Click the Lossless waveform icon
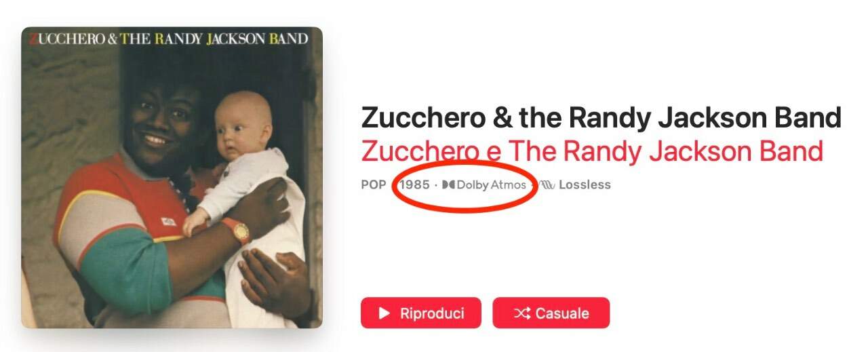The width and height of the screenshot is (868, 352). tap(547, 184)
